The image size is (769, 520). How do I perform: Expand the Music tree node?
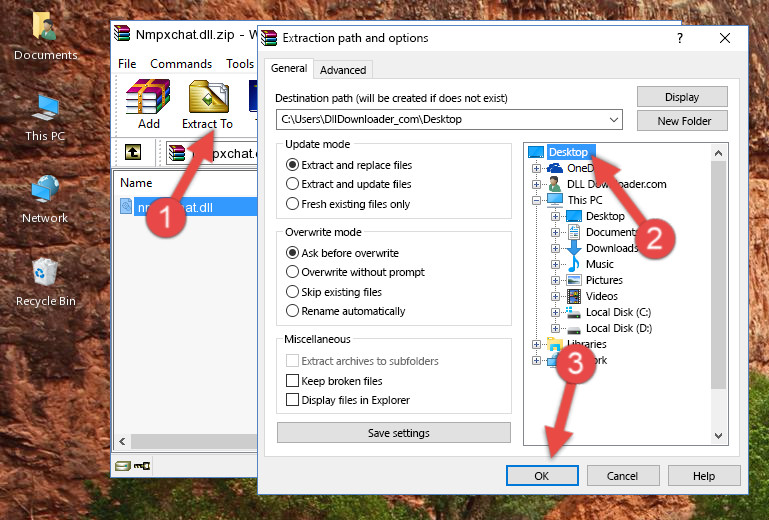(555, 264)
